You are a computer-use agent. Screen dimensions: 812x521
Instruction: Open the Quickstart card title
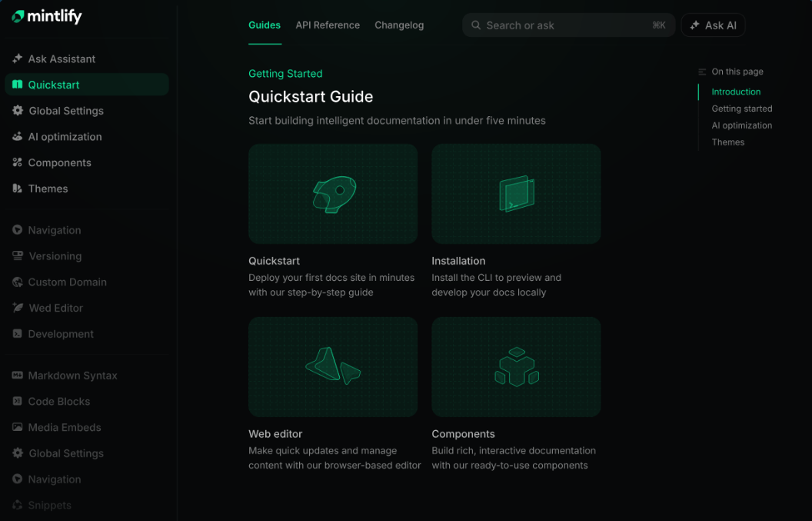point(274,261)
